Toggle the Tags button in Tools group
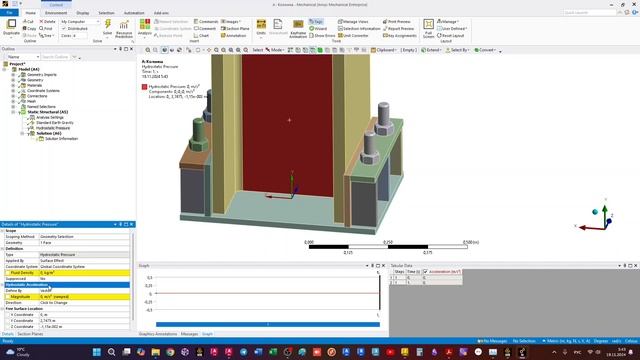 [x=316, y=22]
